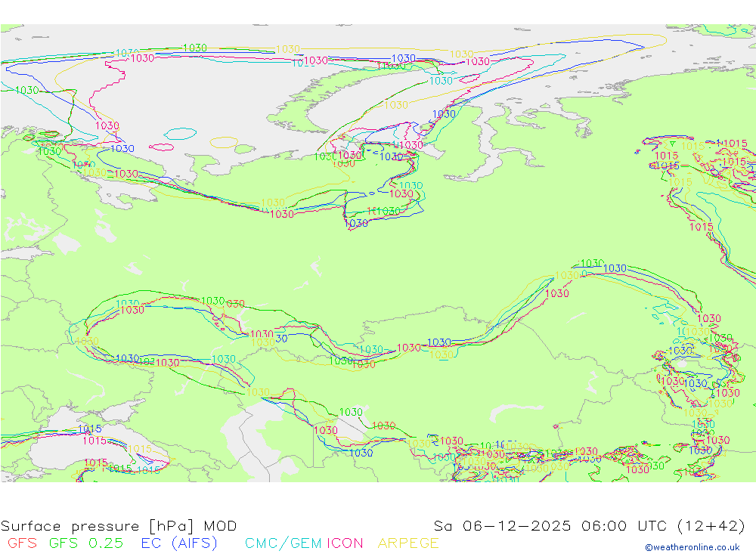Click the CMC/GEM legend label

click(283, 543)
